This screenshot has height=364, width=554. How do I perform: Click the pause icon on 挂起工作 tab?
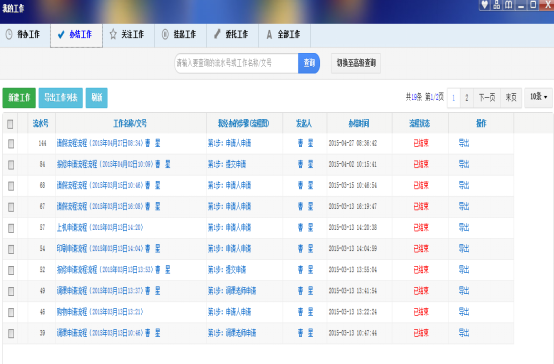coord(165,34)
